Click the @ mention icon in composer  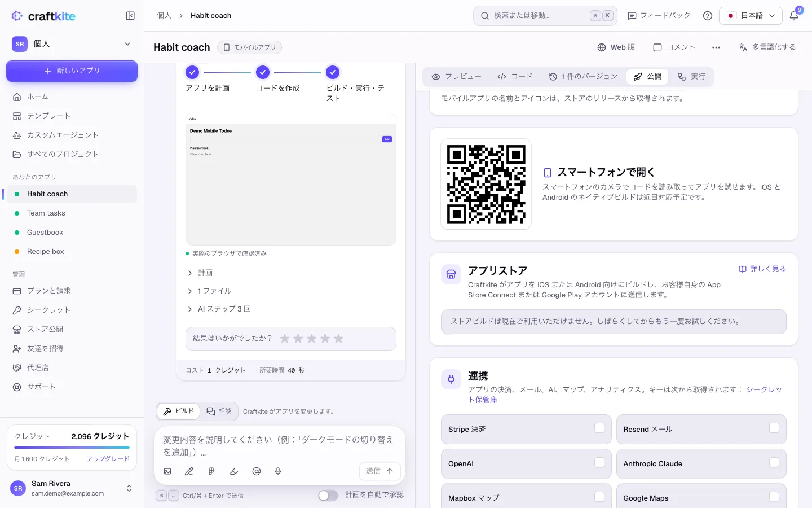tap(257, 471)
